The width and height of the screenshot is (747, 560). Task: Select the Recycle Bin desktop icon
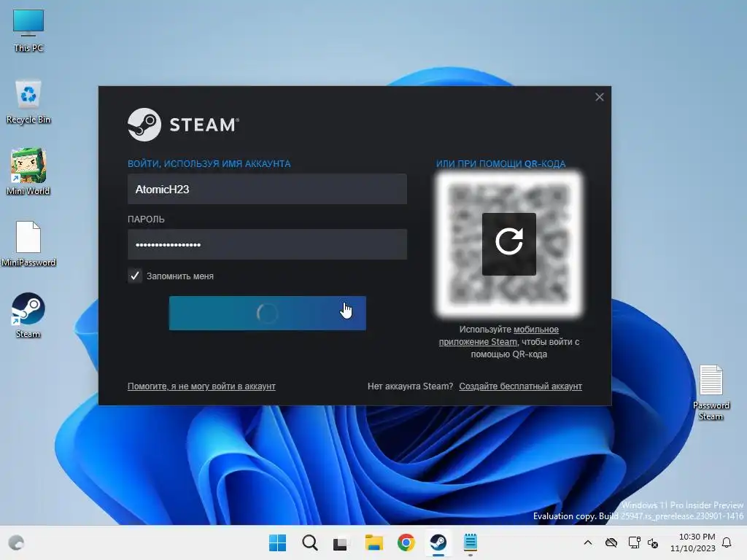coord(28,102)
